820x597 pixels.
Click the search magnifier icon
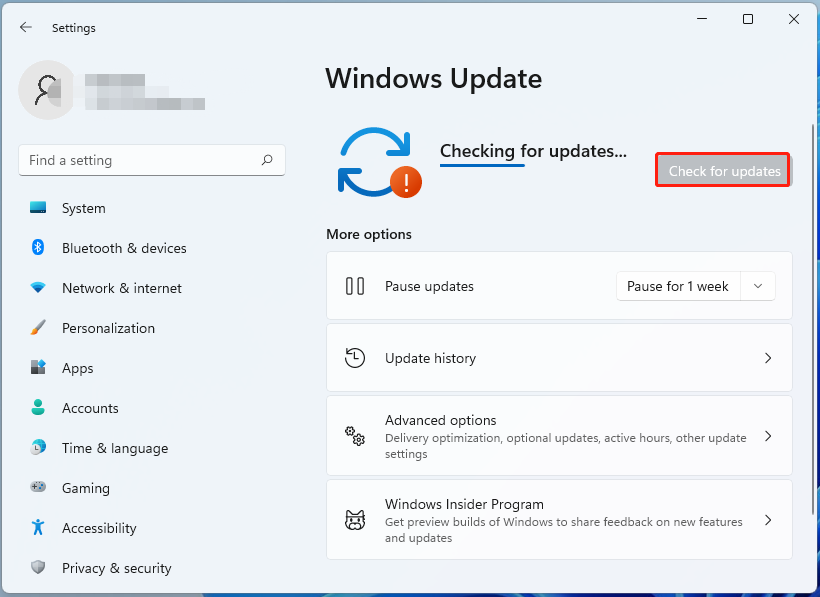267,159
